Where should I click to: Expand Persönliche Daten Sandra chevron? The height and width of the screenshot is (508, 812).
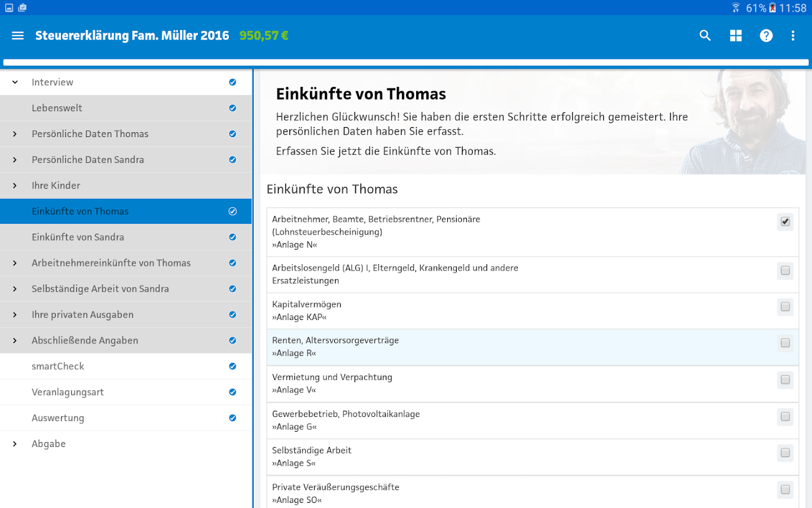pyautogui.click(x=15, y=160)
